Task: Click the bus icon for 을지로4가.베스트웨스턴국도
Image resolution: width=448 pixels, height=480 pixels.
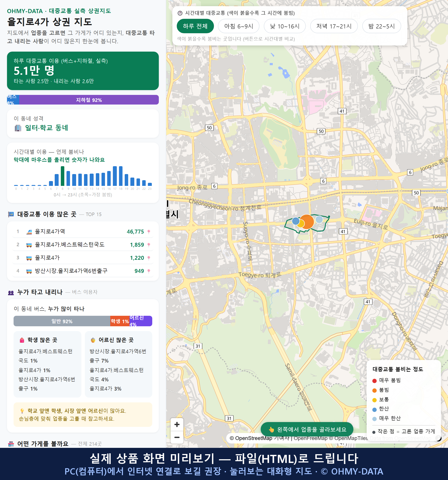Action: point(29,245)
